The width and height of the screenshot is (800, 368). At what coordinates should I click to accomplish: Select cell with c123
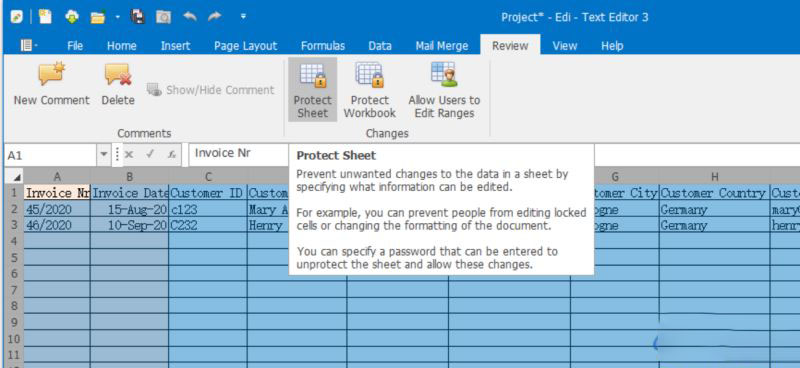[208, 209]
